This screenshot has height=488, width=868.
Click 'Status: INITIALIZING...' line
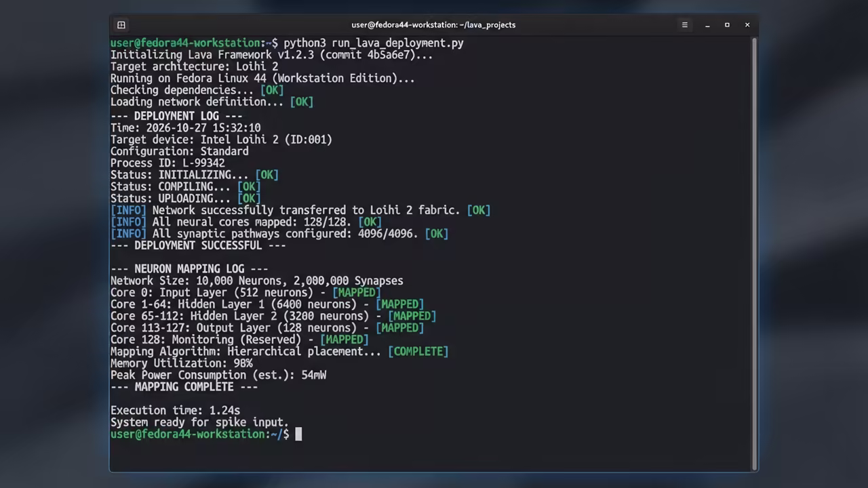195,175
